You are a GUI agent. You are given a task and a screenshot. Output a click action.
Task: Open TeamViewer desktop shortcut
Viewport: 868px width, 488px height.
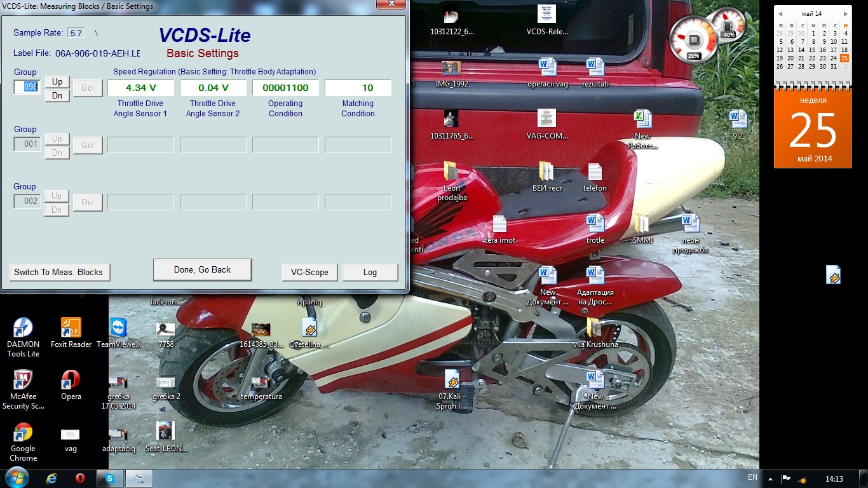(118, 329)
